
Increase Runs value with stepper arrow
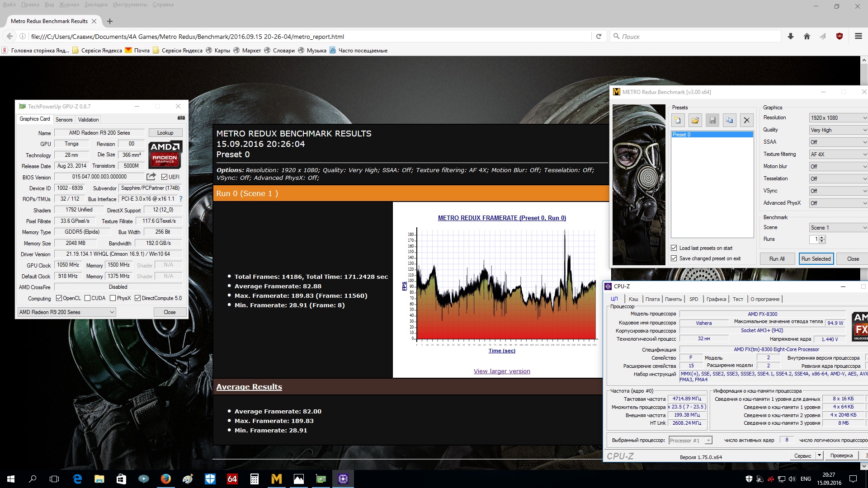[822, 237]
